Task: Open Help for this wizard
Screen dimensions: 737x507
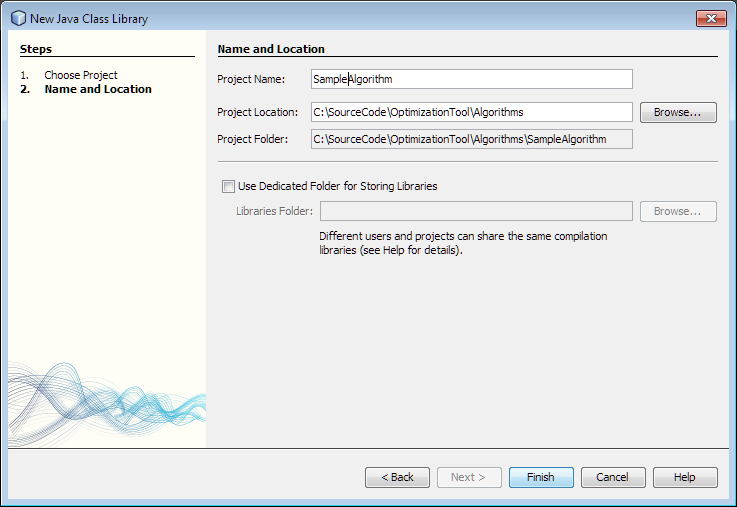Action: pos(685,477)
